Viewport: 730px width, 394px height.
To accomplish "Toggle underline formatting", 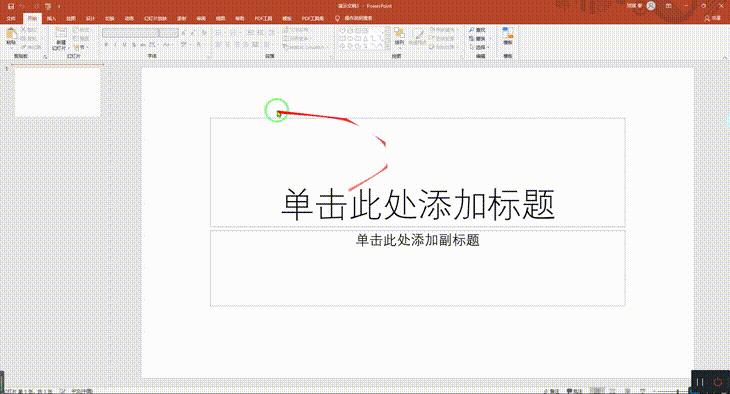I will (x=124, y=45).
